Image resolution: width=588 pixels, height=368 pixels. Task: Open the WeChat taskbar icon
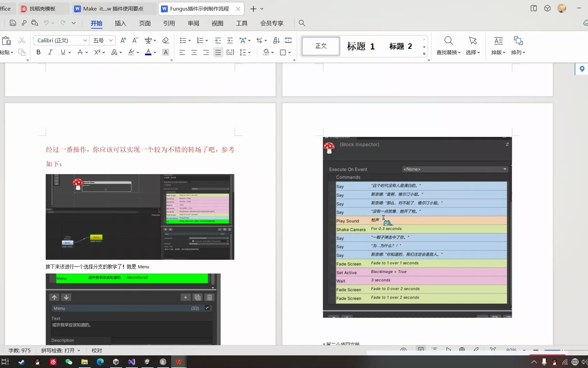[x=69, y=362]
